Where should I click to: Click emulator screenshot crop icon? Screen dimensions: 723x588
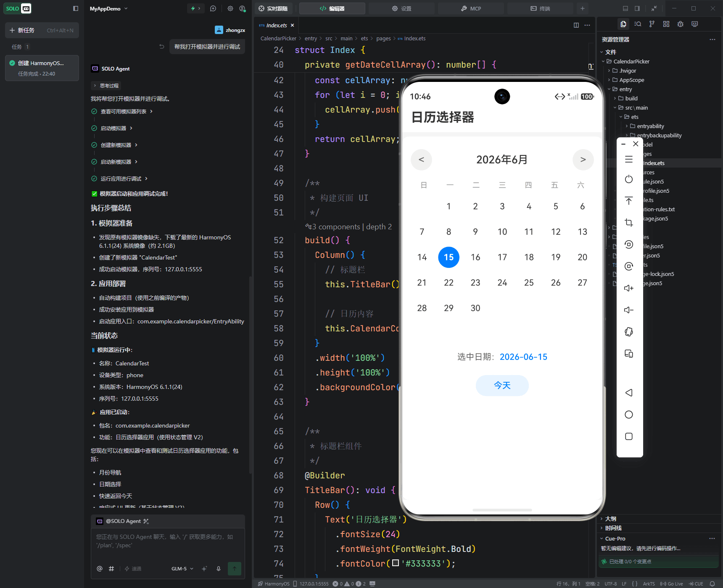pos(629,223)
